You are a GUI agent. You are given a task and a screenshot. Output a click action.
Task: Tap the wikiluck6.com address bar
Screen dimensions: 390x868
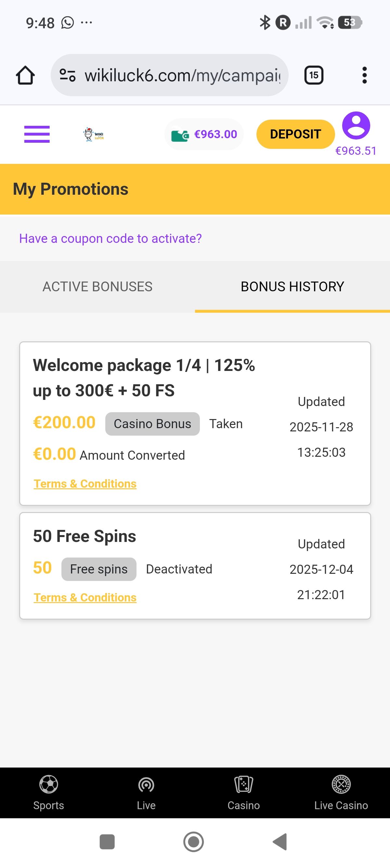click(x=182, y=75)
